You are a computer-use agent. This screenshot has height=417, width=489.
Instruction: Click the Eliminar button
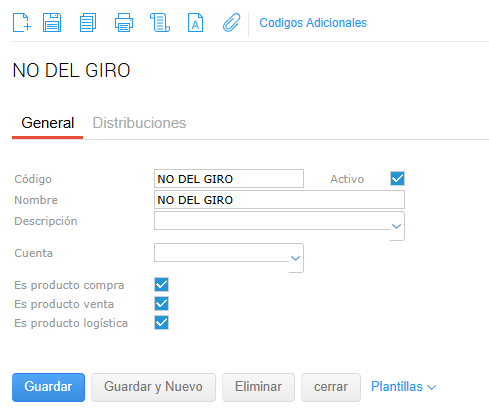(258, 387)
